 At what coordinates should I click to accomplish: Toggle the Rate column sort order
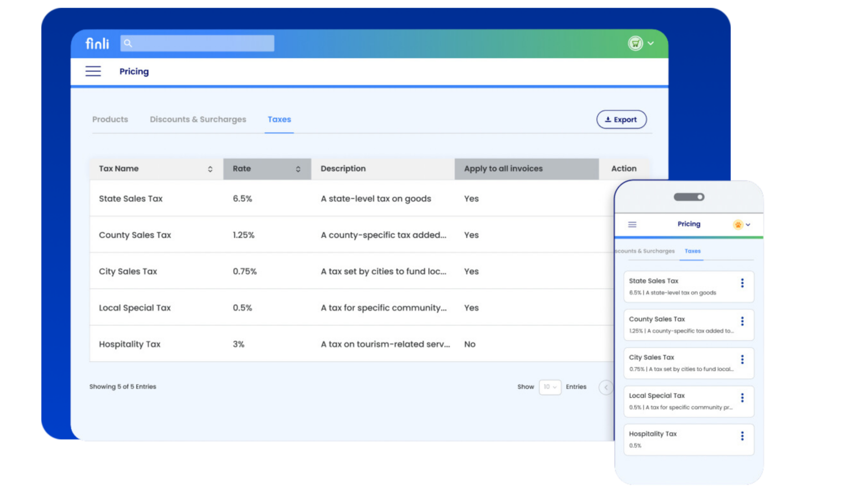(298, 168)
